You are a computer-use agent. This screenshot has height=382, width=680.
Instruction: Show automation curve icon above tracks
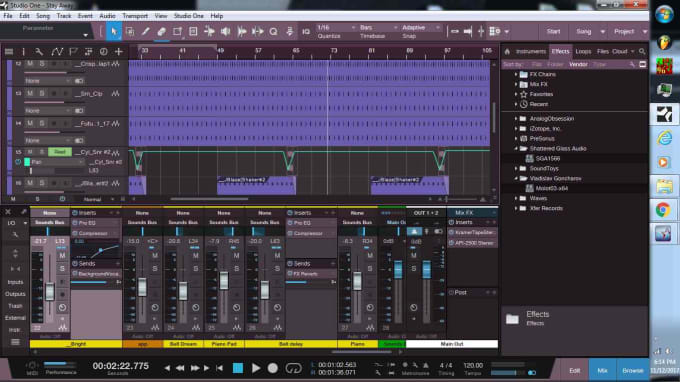click(57, 52)
